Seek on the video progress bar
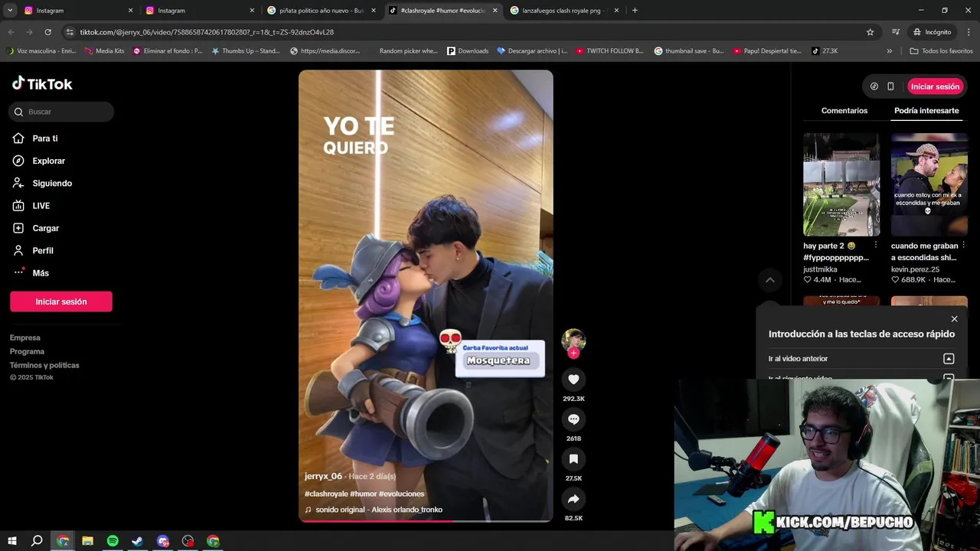This screenshot has height=551, width=980. point(426,520)
